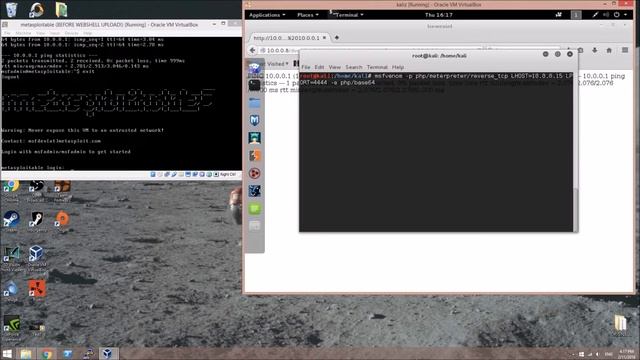
Task: Open a new Firefox tab
Action: (x=337, y=38)
